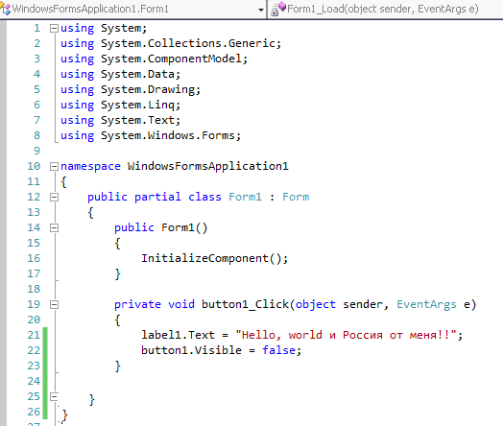The image size is (504, 426).
Task: Collapse the Form1 class block
Action: pos(54,198)
